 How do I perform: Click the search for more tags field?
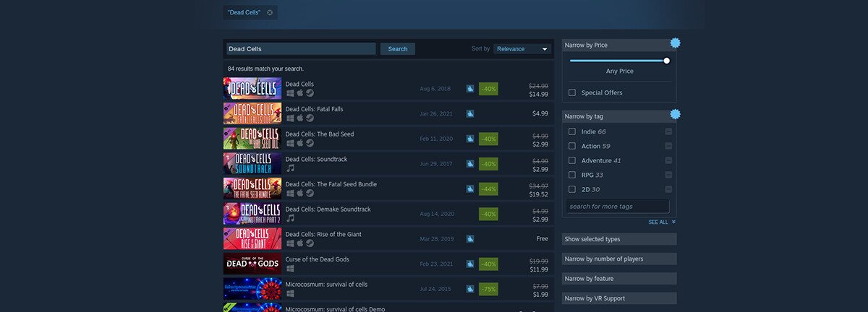[618, 206]
